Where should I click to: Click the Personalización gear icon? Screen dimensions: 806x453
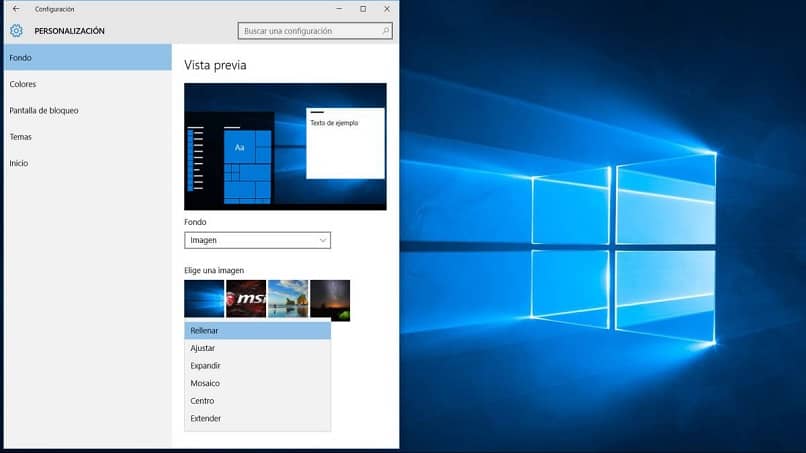(x=16, y=31)
